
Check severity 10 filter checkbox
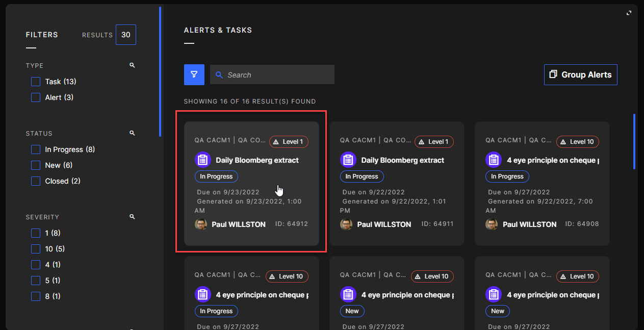pyautogui.click(x=36, y=249)
